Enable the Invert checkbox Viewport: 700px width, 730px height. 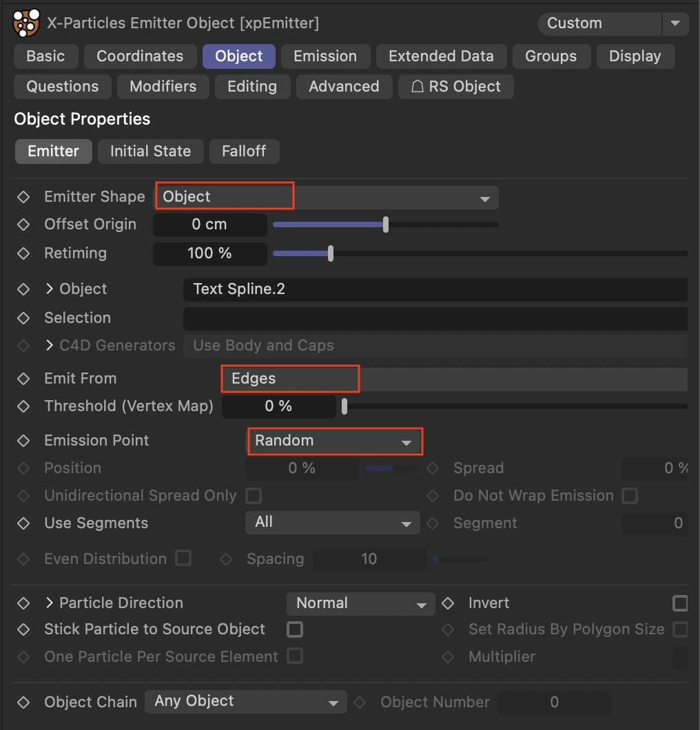click(680, 603)
